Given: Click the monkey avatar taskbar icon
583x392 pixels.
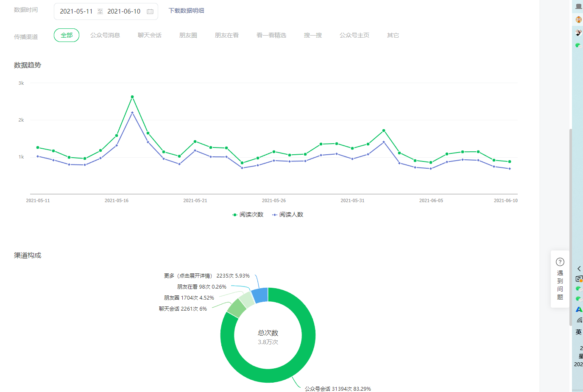Looking at the screenshot, I should coord(579,19).
